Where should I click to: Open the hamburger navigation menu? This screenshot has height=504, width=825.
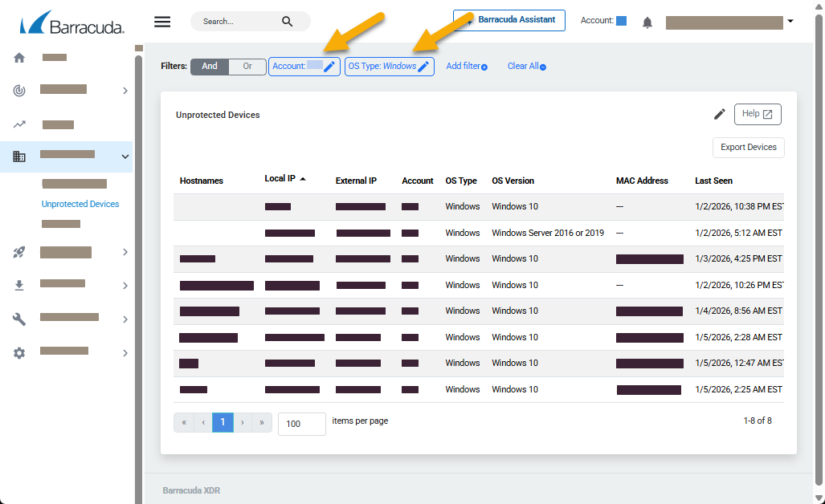(162, 22)
